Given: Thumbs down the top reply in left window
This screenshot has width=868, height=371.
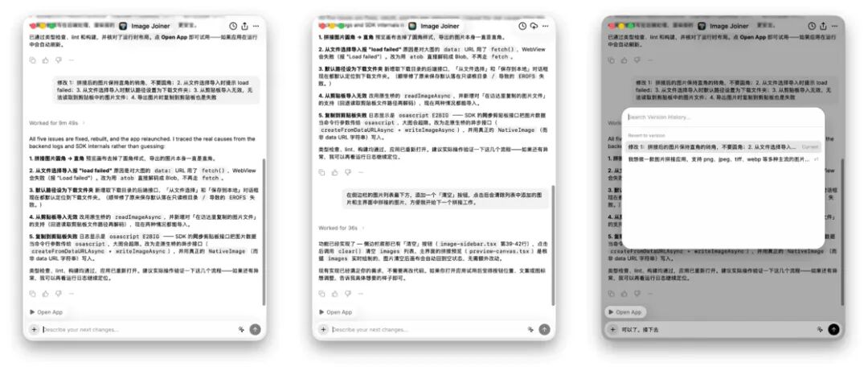Looking at the screenshot, I should (58, 60).
